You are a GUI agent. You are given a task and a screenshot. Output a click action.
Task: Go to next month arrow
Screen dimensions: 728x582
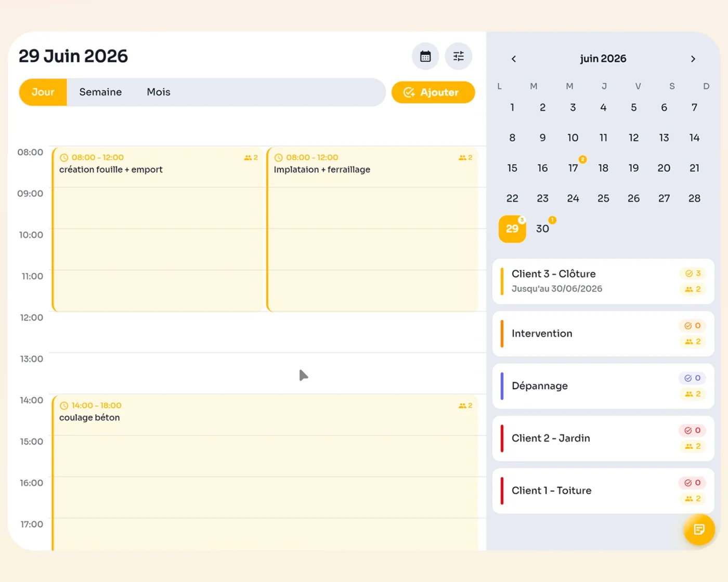click(693, 59)
